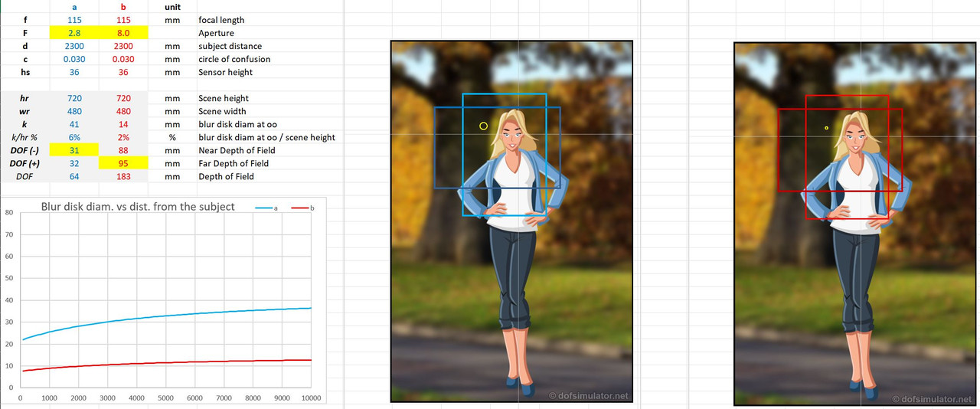Viewport: 980px width, 409px height.
Task: Click the '%' unit cell
Action: tap(172, 138)
